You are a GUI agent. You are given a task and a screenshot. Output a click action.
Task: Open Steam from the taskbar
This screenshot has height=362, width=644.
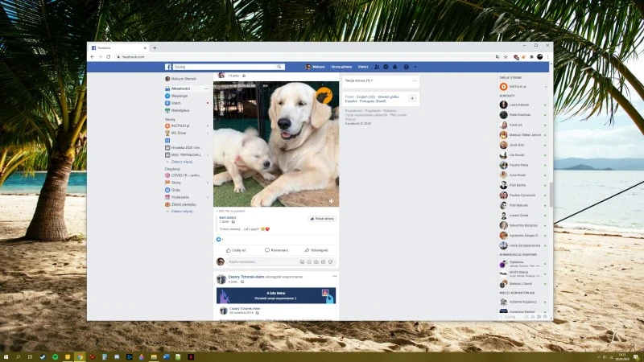tap(43, 357)
